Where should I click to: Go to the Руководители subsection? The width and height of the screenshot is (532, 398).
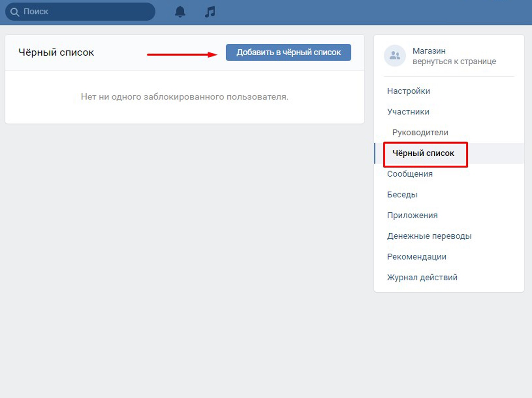[420, 133]
